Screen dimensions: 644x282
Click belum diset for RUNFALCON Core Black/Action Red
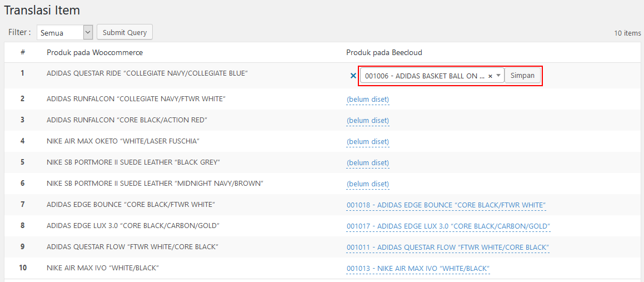point(367,121)
